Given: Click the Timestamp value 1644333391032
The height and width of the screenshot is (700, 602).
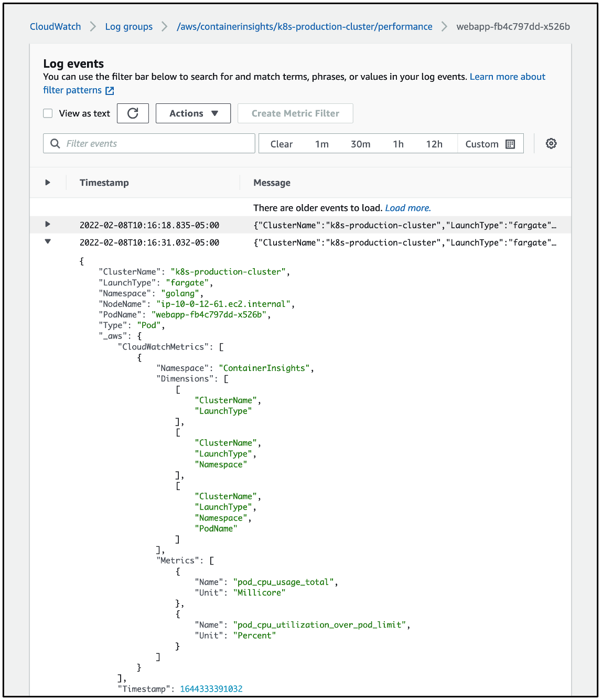Looking at the screenshot, I should [211, 688].
